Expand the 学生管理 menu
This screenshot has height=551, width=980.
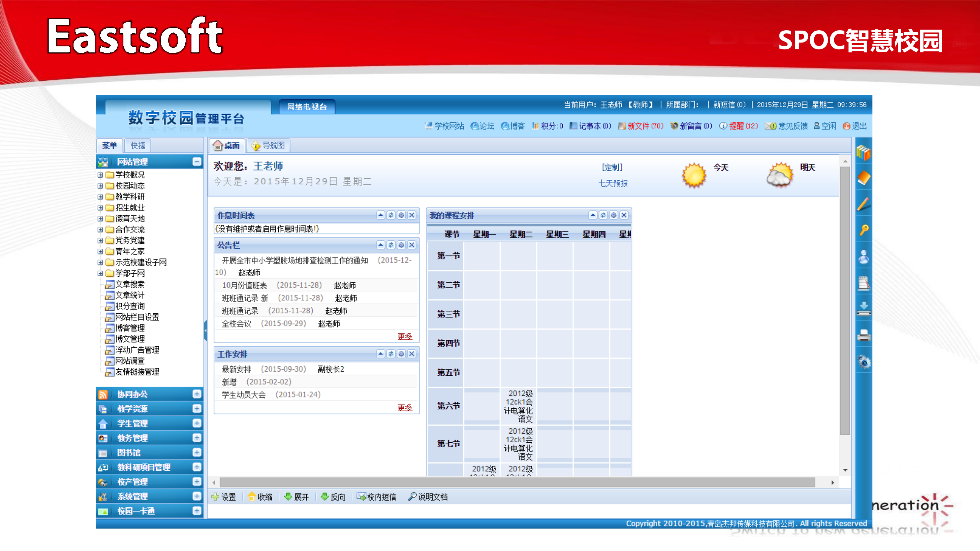[197, 424]
